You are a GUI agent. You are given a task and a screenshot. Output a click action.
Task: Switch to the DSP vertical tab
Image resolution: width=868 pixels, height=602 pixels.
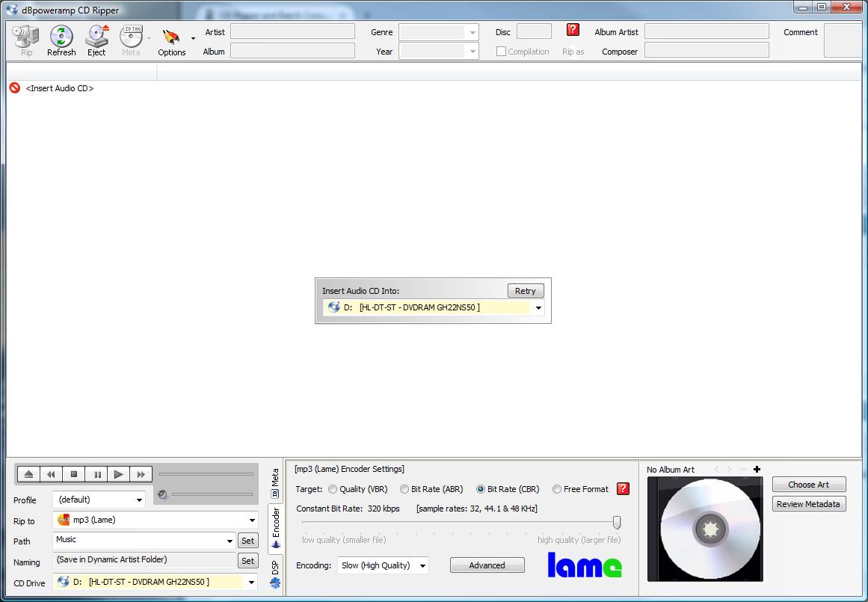pyautogui.click(x=275, y=574)
